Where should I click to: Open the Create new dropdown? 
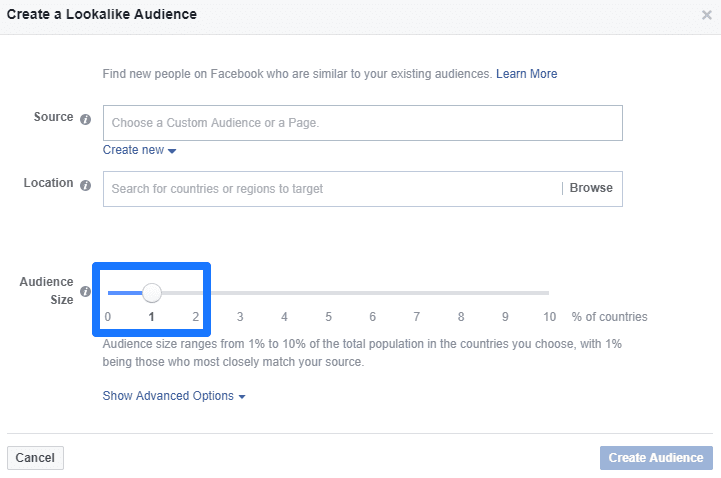coord(139,150)
